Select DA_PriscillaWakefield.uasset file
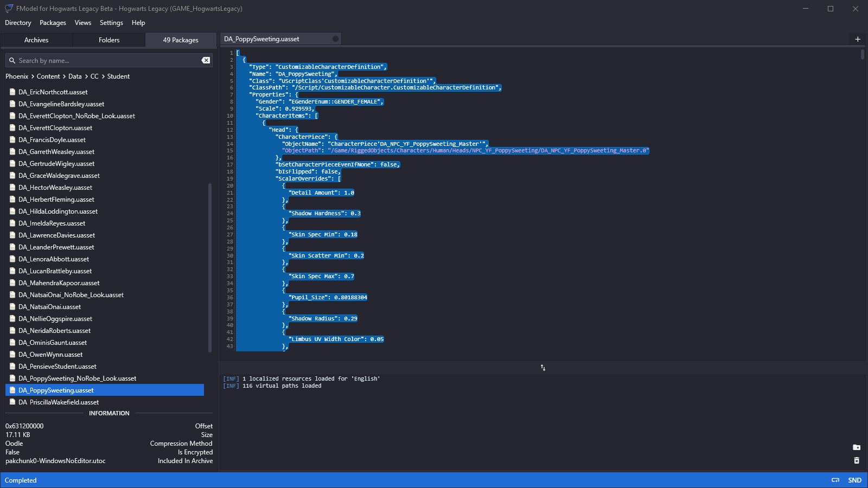Image resolution: width=868 pixels, height=488 pixels. [105, 402]
